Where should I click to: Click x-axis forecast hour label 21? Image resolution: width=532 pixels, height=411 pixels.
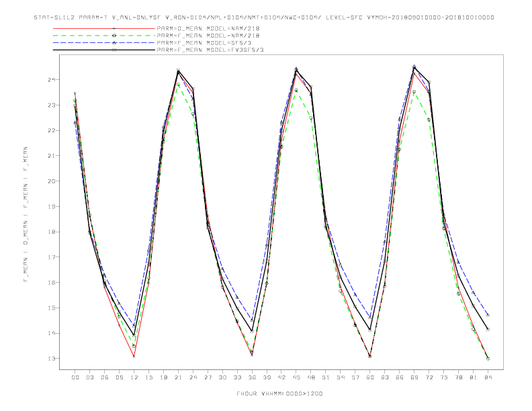(178, 377)
